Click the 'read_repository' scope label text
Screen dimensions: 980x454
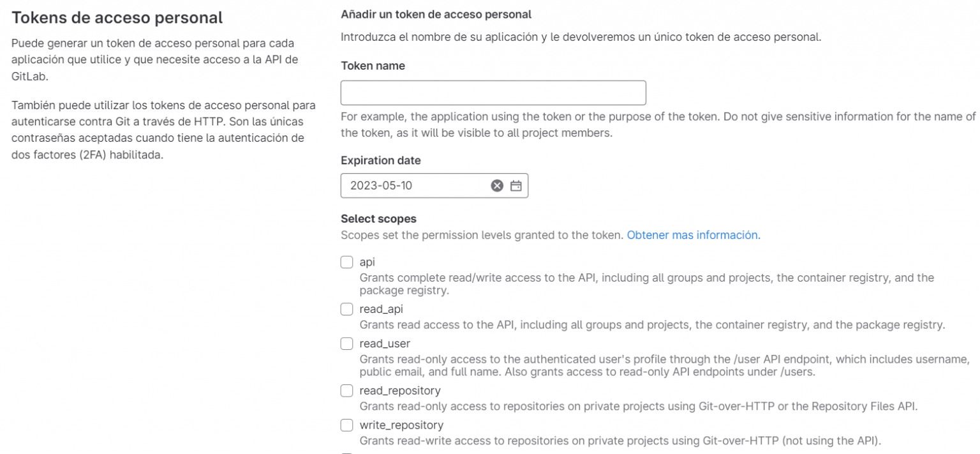click(400, 390)
